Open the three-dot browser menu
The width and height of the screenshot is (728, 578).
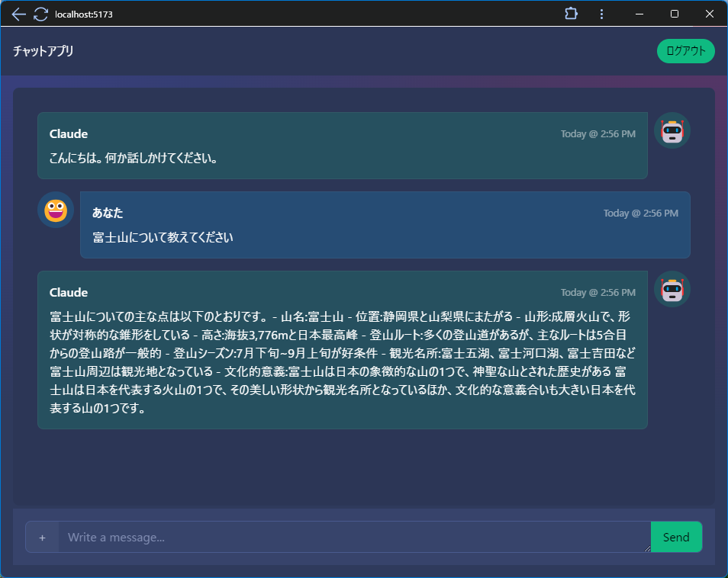click(x=601, y=14)
